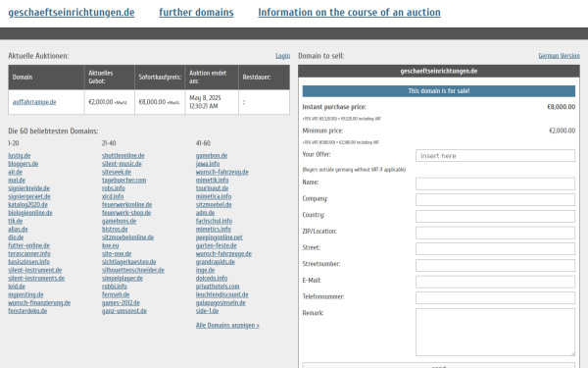The width and height of the screenshot is (588, 368).
Task: Open fachschul.info domain link
Action: click(x=214, y=221)
